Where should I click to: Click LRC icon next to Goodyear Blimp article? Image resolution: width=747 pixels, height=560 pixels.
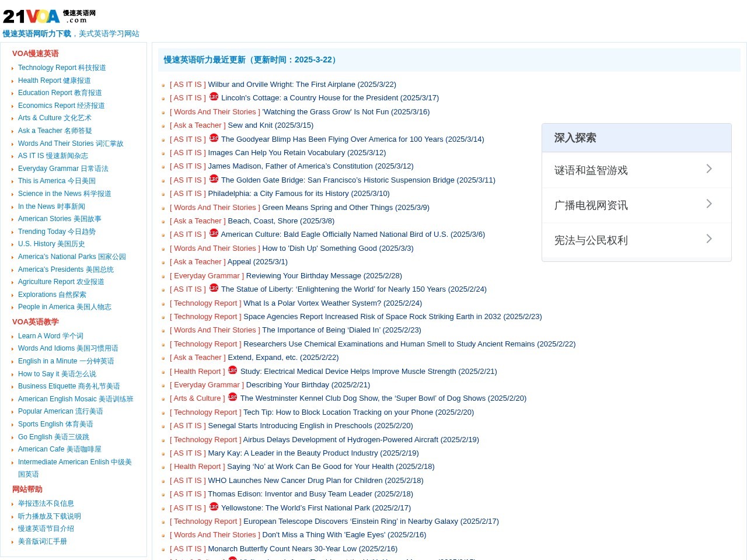pos(214,138)
